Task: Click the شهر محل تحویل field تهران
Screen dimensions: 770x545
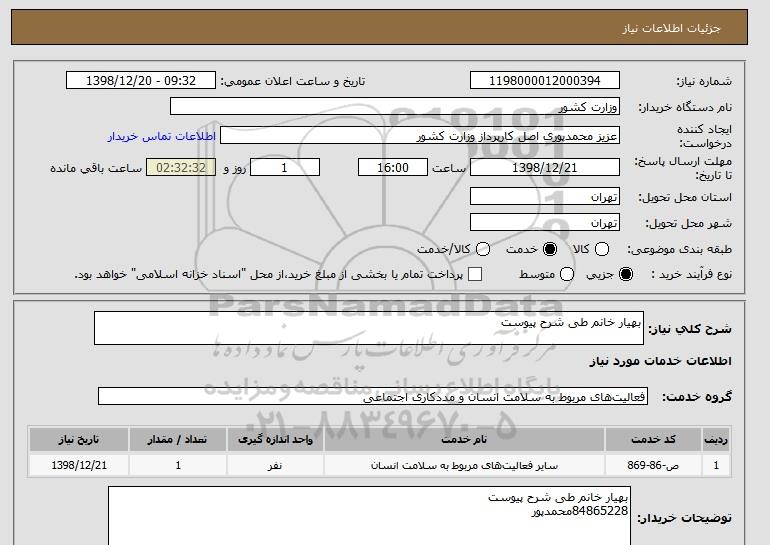Action: pos(545,222)
